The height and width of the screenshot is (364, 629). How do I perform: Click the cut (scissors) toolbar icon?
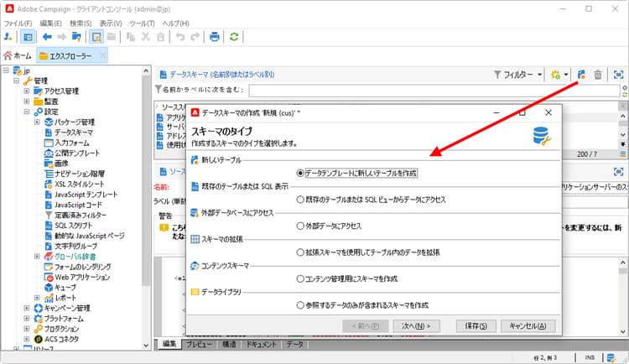tap(146, 37)
